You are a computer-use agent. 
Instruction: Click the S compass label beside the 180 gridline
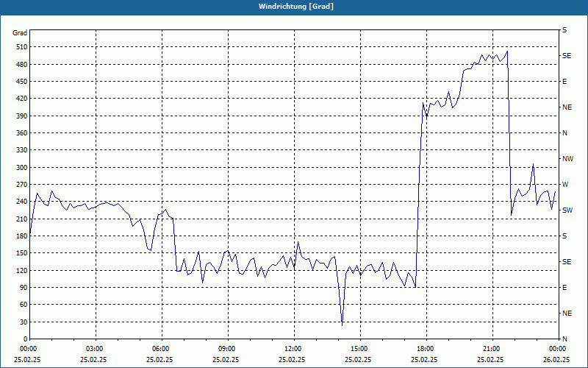[x=564, y=236]
